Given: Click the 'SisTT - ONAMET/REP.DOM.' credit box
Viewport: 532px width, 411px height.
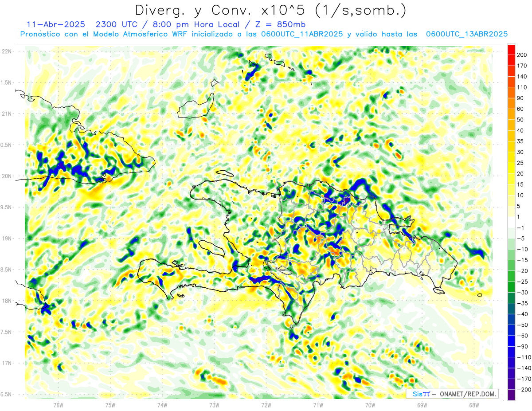Looking at the screenshot, I should (x=452, y=394).
